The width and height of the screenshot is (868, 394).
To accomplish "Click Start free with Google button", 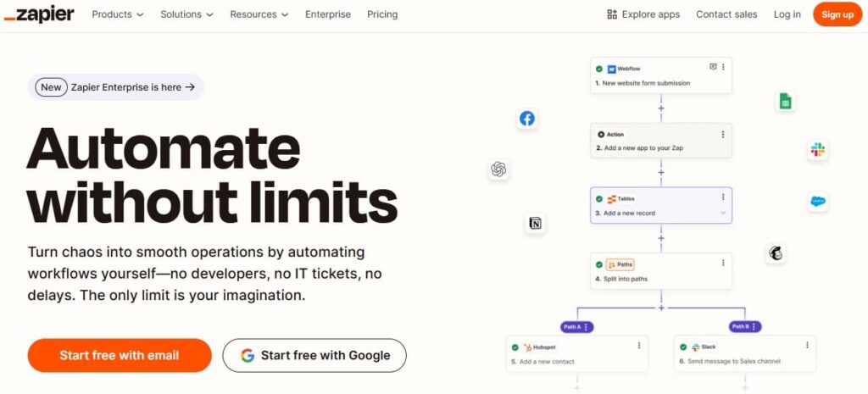I will pos(314,355).
